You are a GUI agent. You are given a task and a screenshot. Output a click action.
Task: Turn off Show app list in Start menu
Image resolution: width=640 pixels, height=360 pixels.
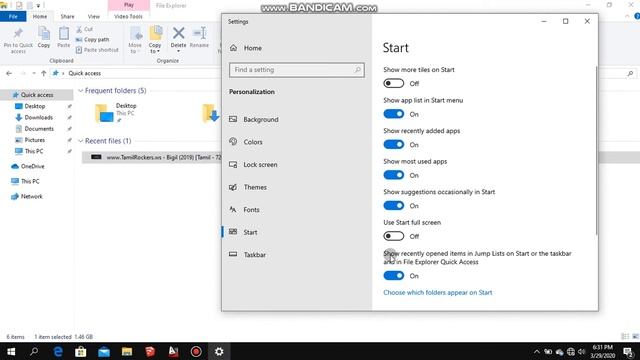pyautogui.click(x=393, y=114)
